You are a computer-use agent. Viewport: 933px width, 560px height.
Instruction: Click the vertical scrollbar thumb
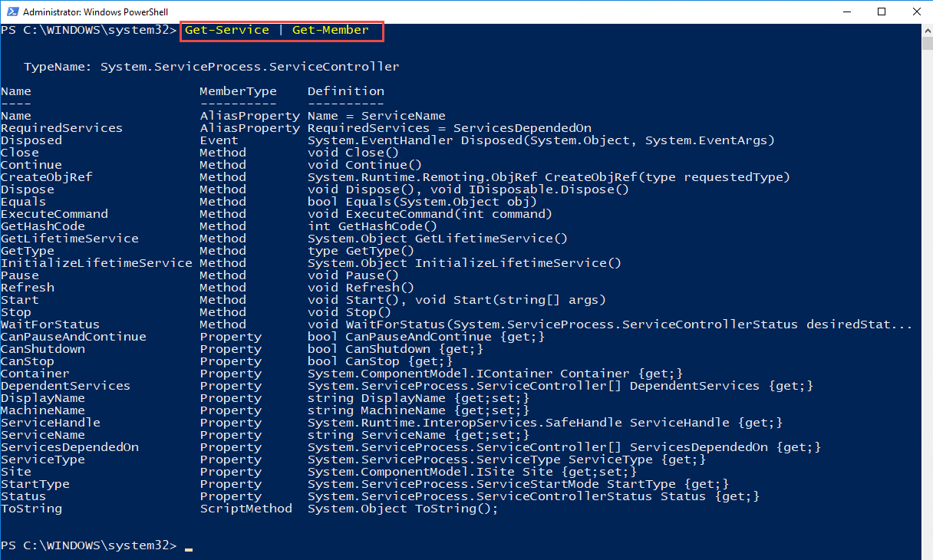(926, 43)
